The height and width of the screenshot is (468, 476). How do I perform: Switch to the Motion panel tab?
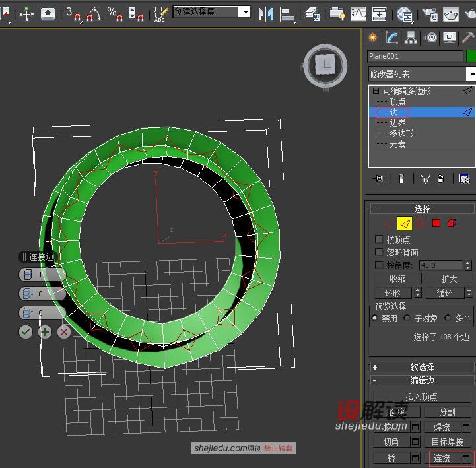431,38
